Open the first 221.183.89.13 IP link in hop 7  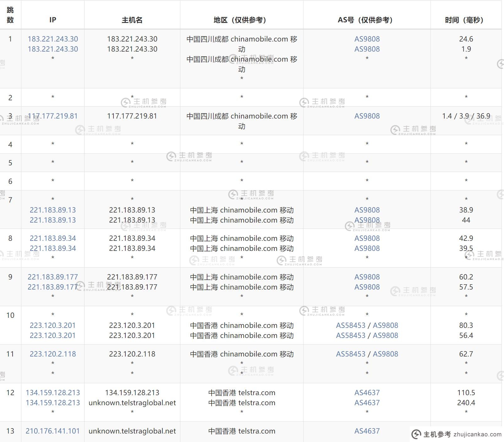[x=53, y=210]
